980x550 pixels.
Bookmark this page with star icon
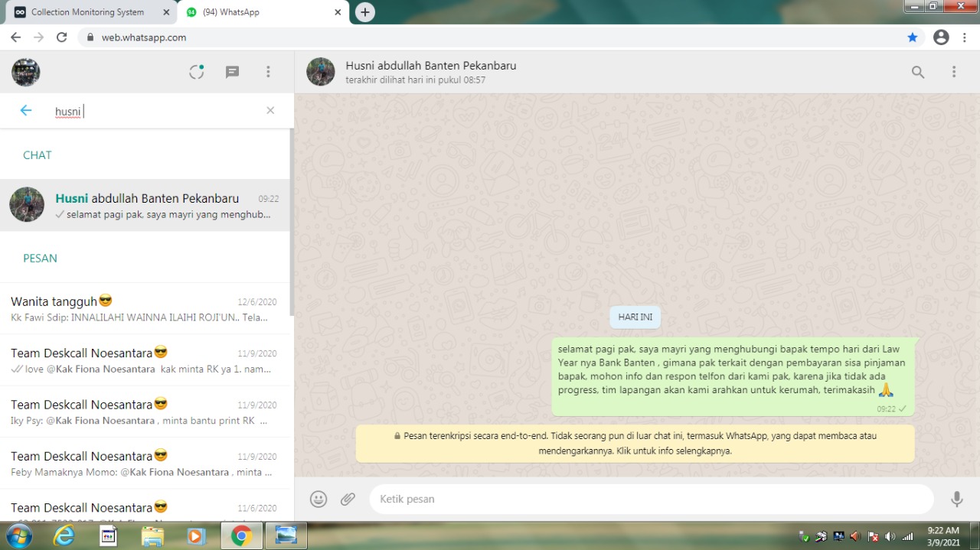point(912,37)
